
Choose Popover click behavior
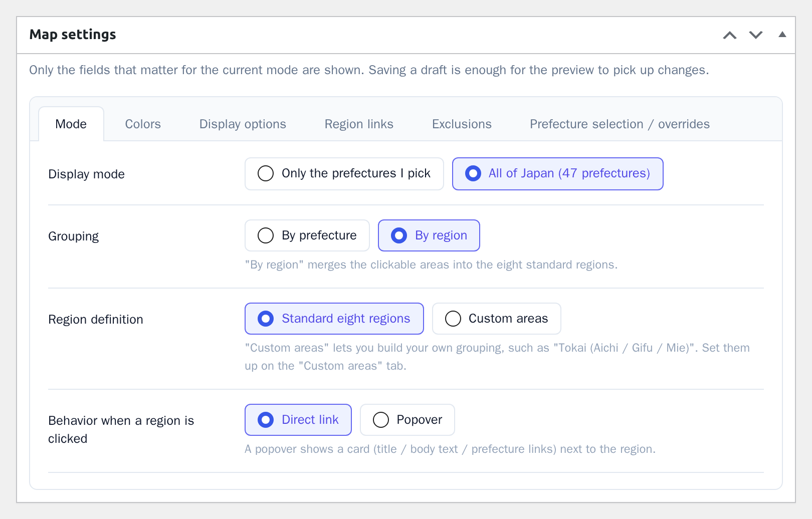(408, 420)
